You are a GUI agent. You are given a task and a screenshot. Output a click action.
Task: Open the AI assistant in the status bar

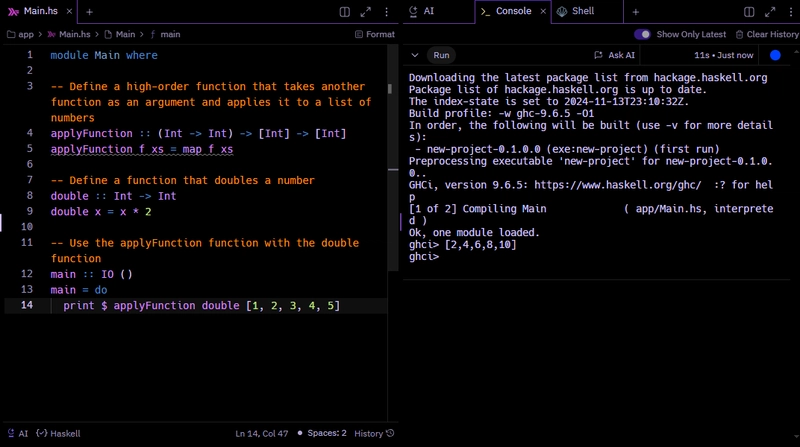17,433
